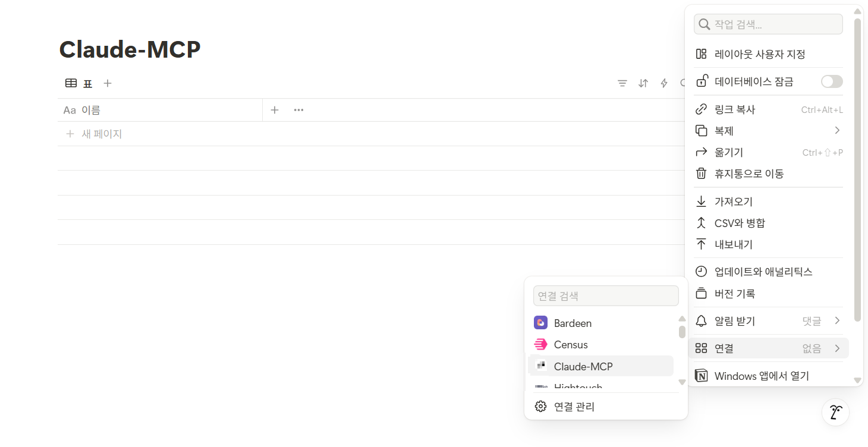868x447 pixels.
Task: Choose CSV와 병합
Action: [768, 223]
